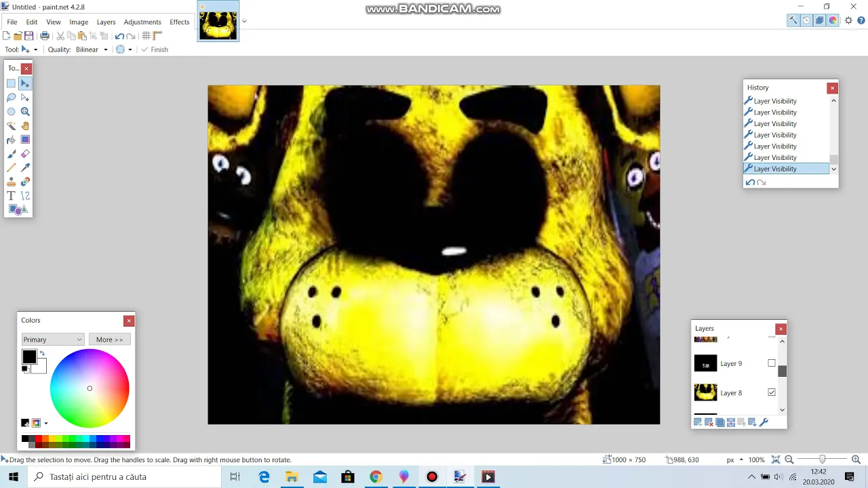The image size is (868, 488).
Task: Toggle Layers window button at top right
Action: pyautogui.click(x=820, y=20)
